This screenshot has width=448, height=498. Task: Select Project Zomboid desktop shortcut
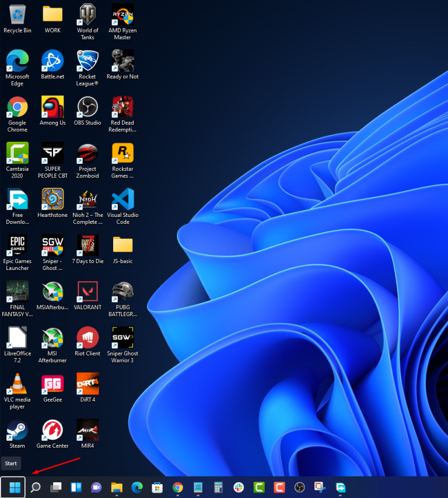click(x=87, y=160)
